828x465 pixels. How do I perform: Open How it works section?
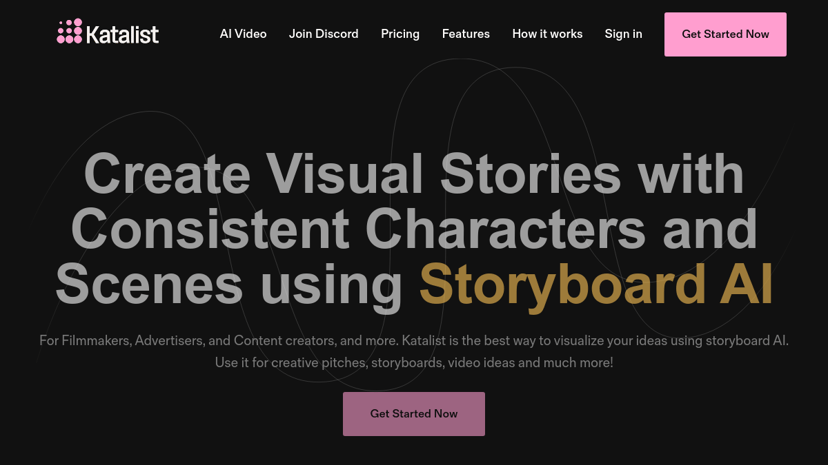[547, 34]
